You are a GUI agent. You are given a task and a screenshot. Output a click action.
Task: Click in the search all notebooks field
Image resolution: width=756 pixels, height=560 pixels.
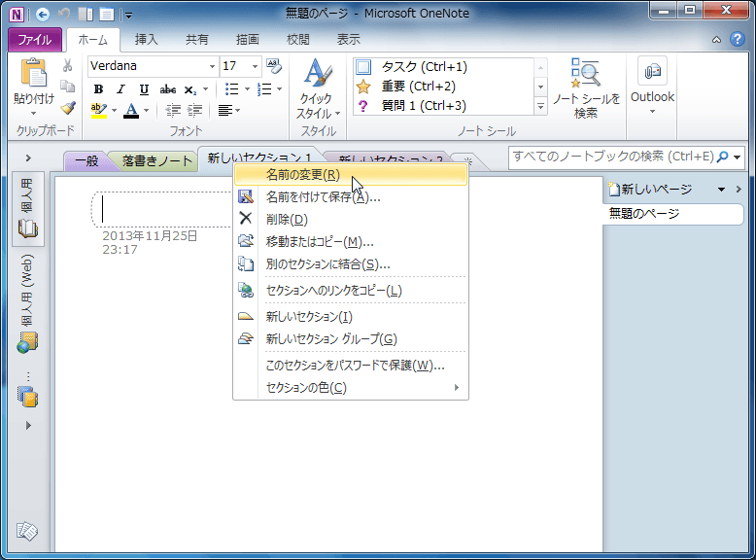point(613,157)
